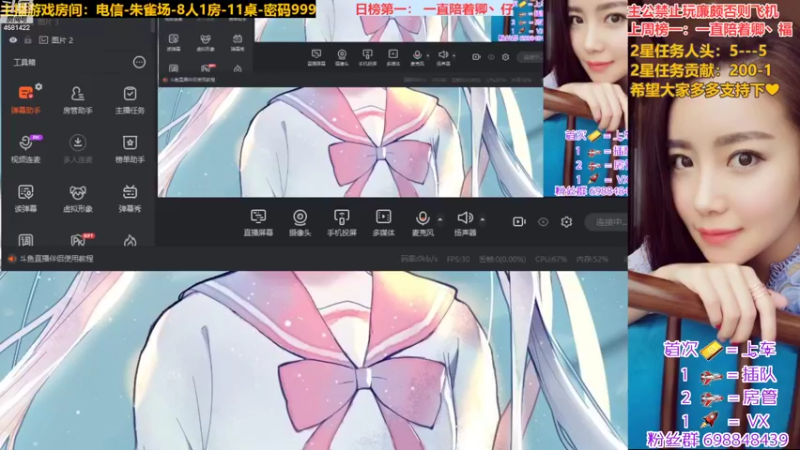The image size is (800, 450).
Task: Click the 工具箱 heading text
Action: 24,62
